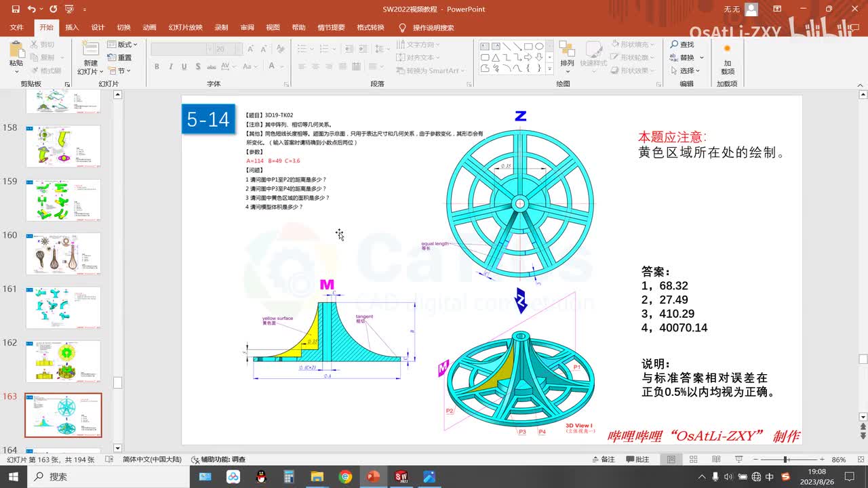Image resolution: width=868 pixels, height=488 pixels.
Task: Start slideshow from beginning via quick-access icon
Action: coord(68,9)
